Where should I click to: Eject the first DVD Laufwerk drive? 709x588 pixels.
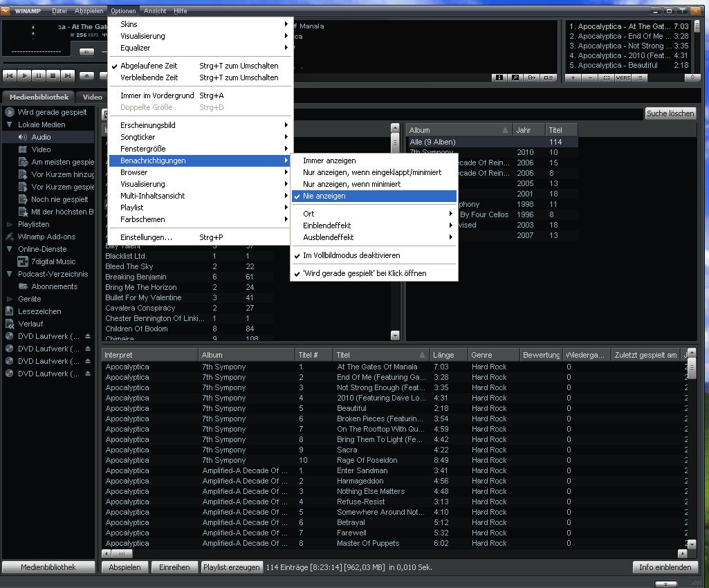point(88,336)
